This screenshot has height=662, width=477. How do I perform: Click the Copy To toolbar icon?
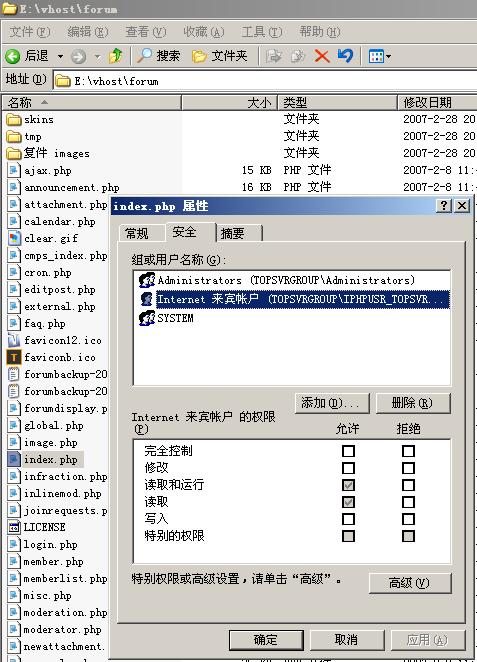pos(298,56)
